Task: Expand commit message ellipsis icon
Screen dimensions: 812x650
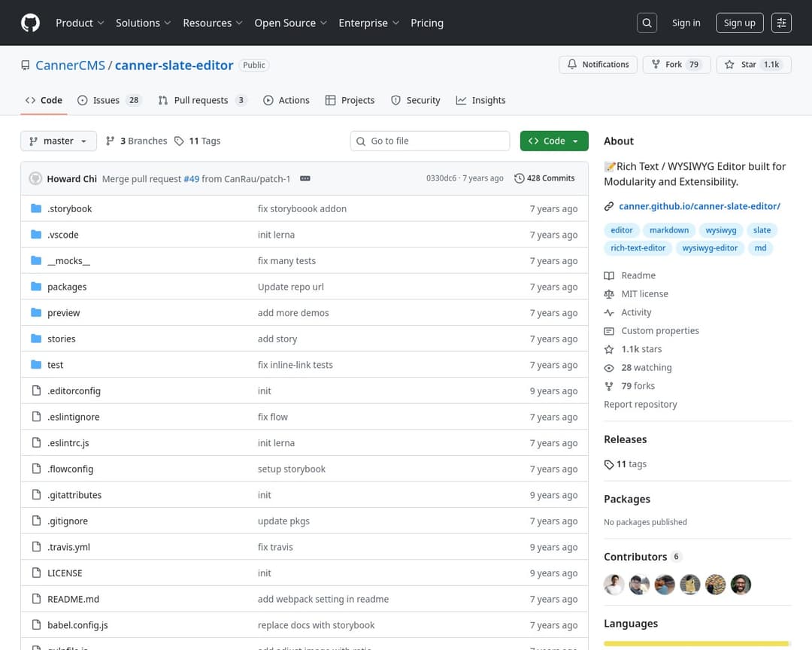Action: [305, 178]
